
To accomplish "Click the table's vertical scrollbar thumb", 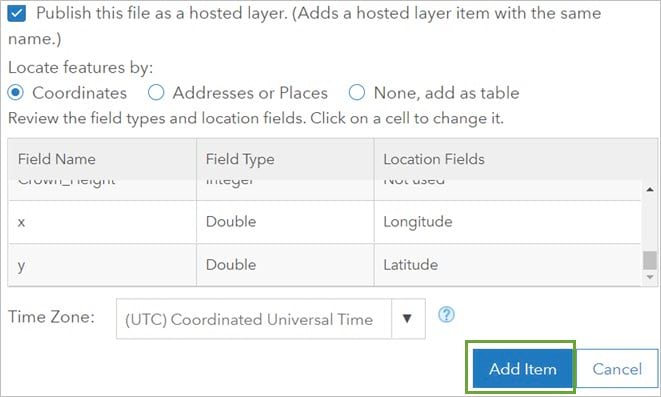I will pos(650,260).
